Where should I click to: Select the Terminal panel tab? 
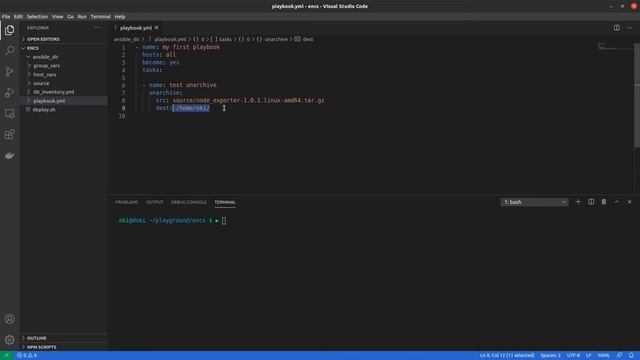tap(225, 202)
